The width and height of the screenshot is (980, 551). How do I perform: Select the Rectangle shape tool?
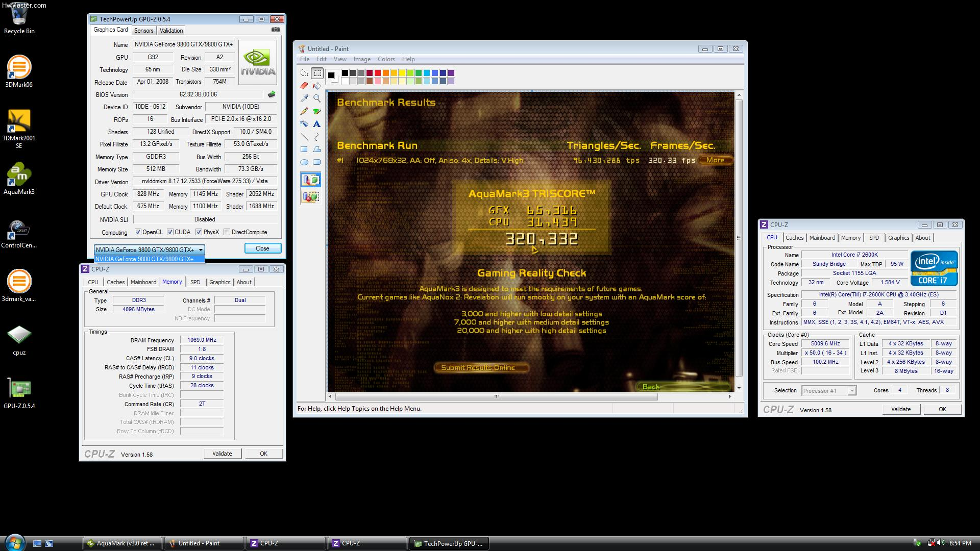pyautogui.click(x=304, y=149)
